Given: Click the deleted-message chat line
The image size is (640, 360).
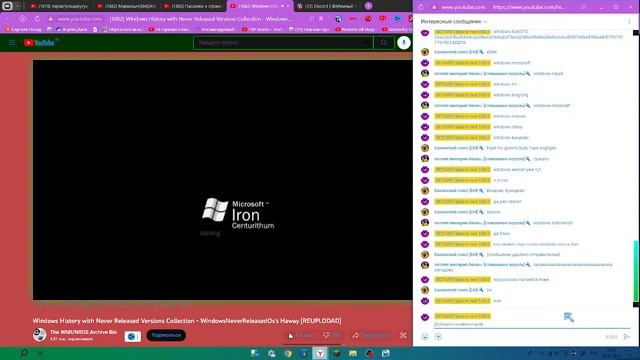Looking at the screenshot, I should point(523,254).
